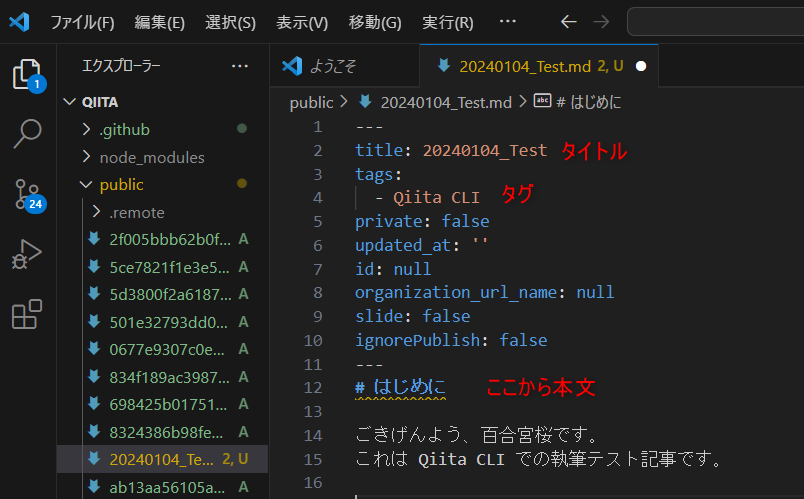Open the 実行(R) menu
The image size is (804, 499).
[448, 23]
